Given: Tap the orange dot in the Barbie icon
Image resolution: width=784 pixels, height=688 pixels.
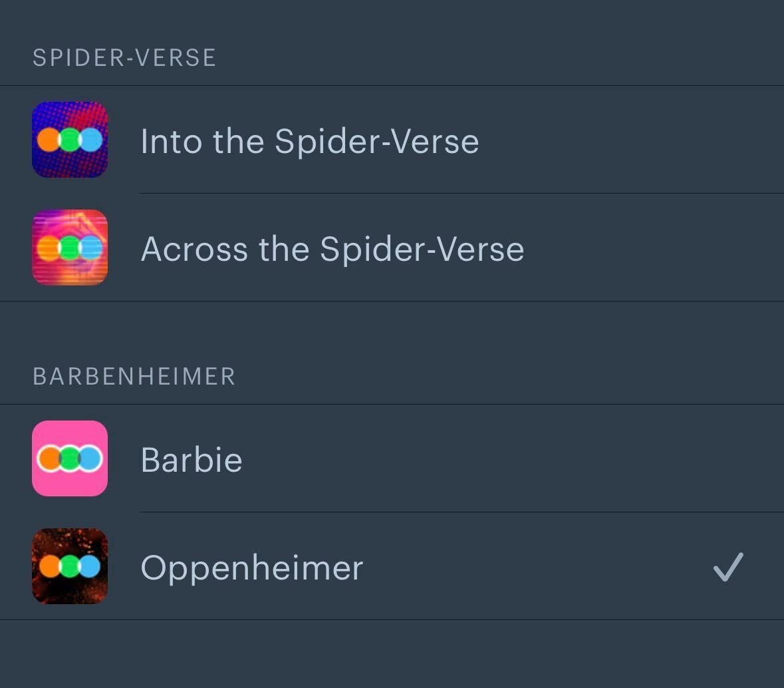Looking at the screenshot, I should click(49, 459).
